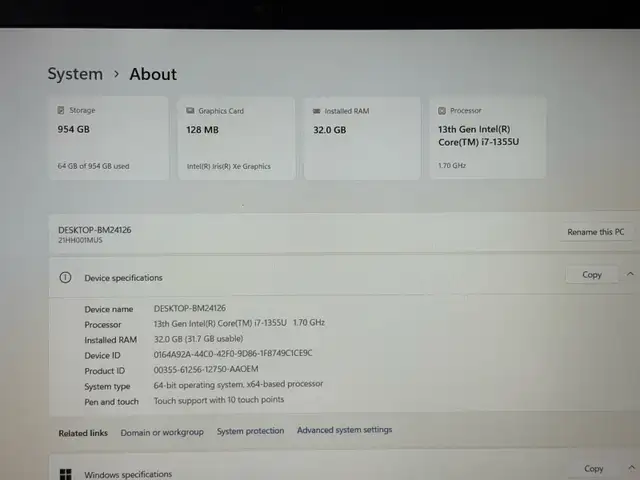Click the Windows specifications header label

(128, 475)
